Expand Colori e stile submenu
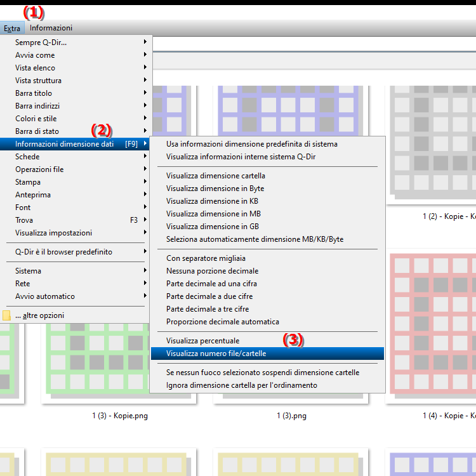This screenshot has width=476, height=476. (x=36, y=119)
